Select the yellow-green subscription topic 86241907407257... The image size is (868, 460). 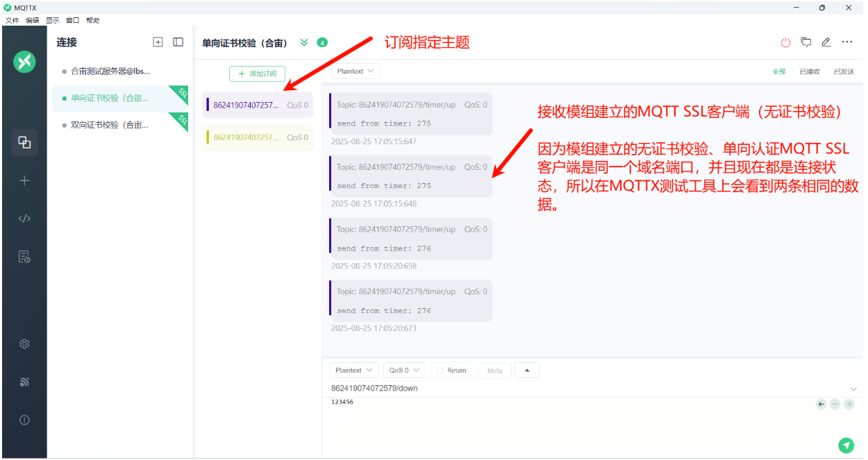coord(258,137)
